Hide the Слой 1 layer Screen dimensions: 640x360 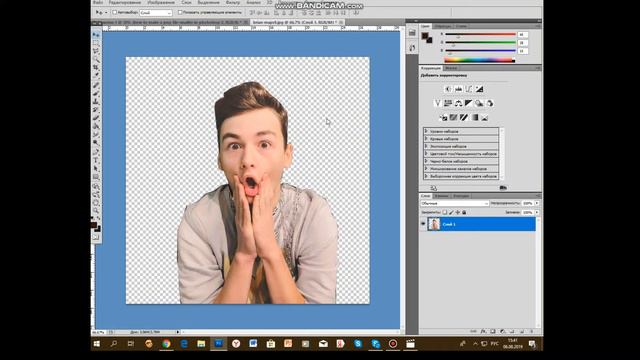coord(423,224)
